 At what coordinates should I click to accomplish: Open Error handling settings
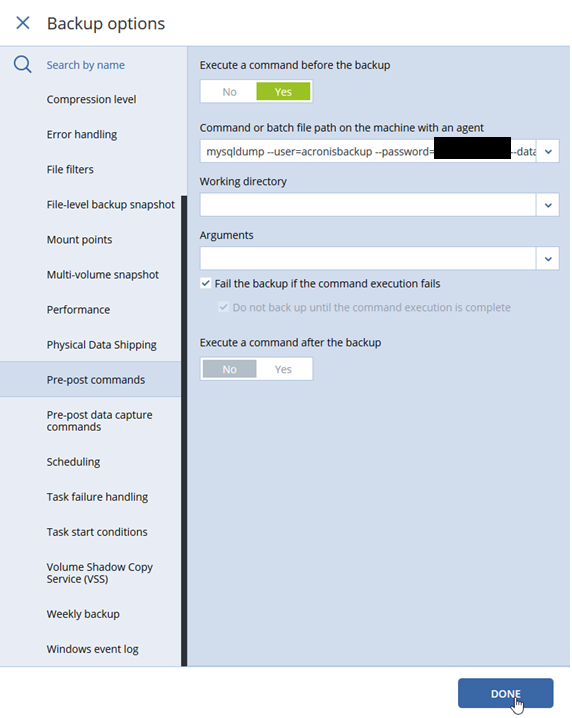click(x=82, y=134)
